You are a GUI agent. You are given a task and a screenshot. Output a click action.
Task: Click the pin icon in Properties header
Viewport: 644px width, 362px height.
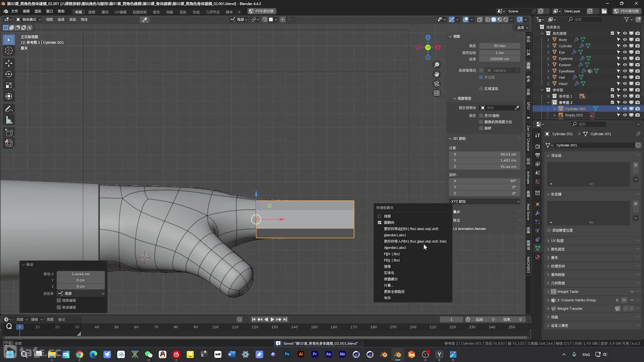coord(638,134)
